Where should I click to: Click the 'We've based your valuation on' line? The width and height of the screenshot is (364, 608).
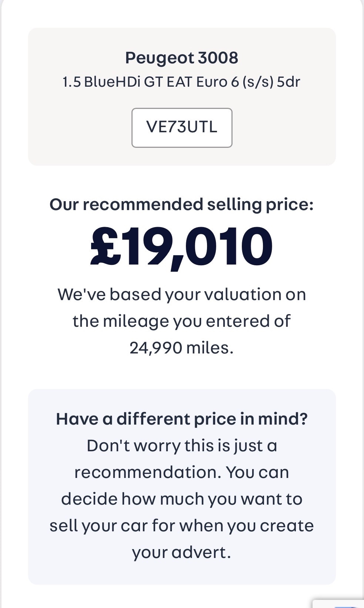181,294
